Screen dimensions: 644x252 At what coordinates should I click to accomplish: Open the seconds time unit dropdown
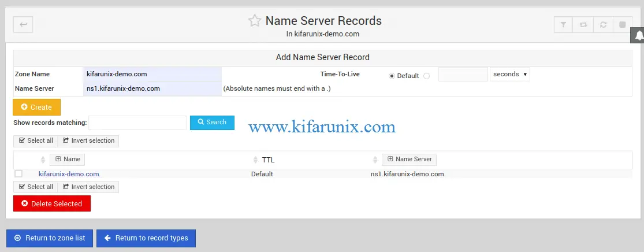510,74
